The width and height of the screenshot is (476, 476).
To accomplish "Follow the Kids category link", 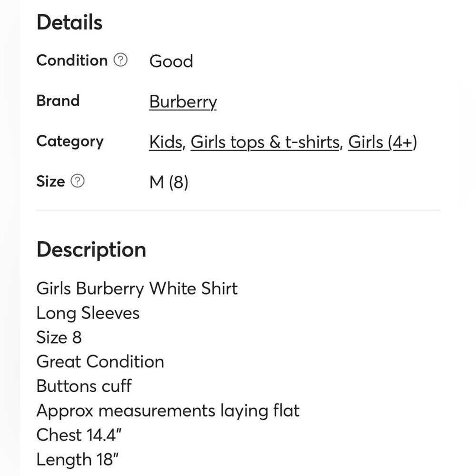I will [x=166, y=142].
